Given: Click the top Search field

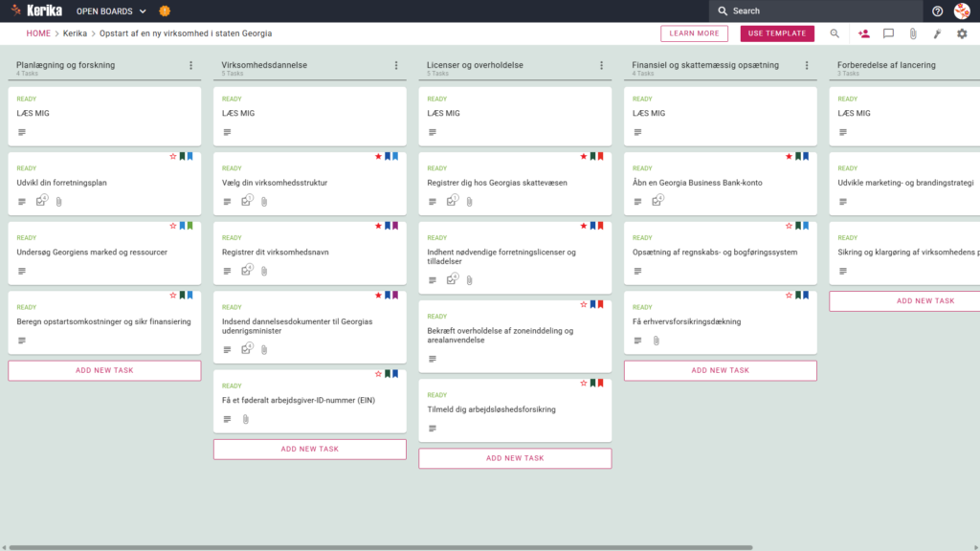Looking at the screenshot, I should tap(815, 11).
